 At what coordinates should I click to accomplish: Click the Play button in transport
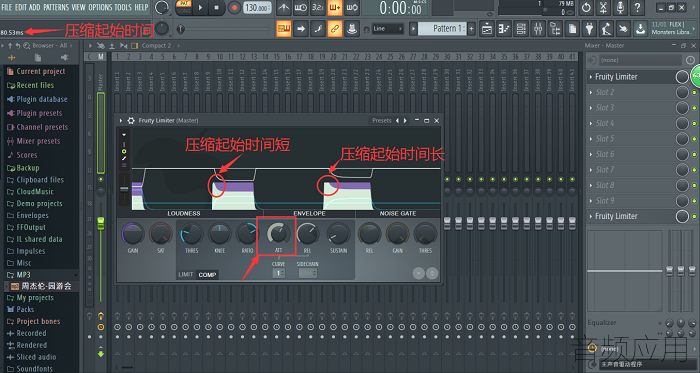200,8
